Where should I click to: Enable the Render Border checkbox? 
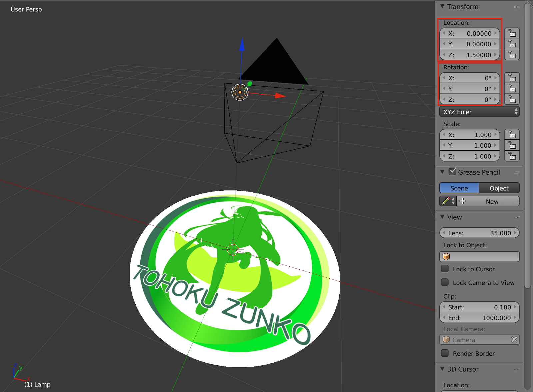click(445, 353)
